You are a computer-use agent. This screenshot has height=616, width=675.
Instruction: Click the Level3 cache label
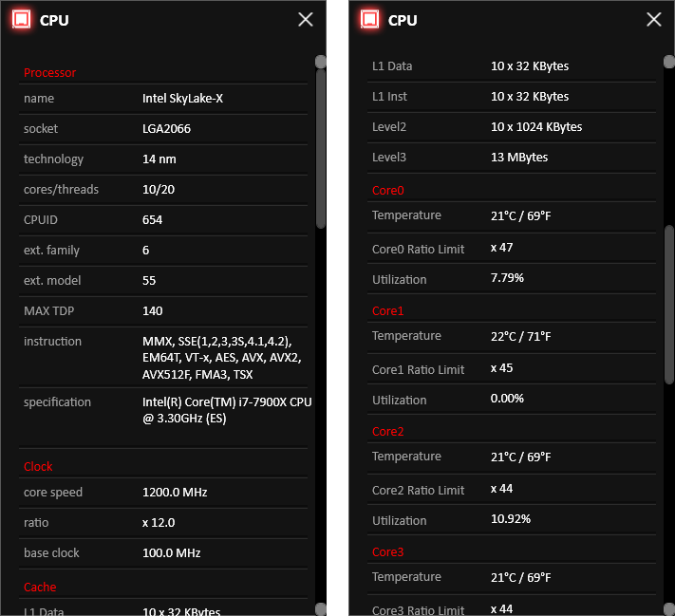pos(389,158)
